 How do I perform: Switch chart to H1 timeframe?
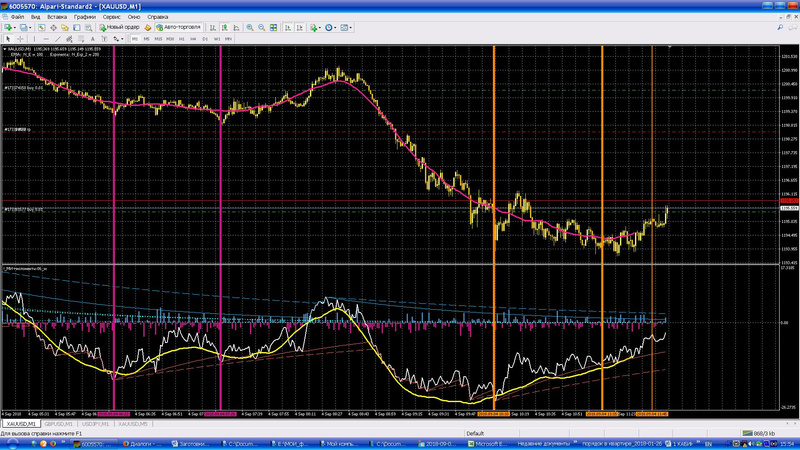[x=181, y=38]
